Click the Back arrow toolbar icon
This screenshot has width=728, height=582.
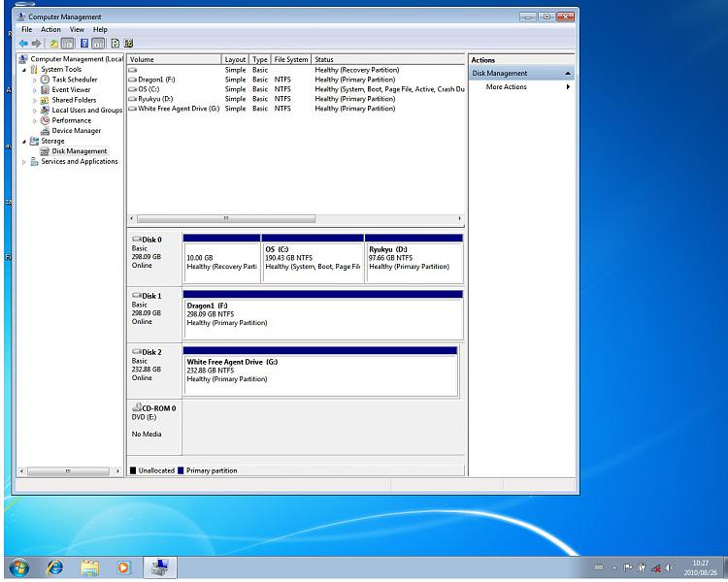[x=22, y=44]
